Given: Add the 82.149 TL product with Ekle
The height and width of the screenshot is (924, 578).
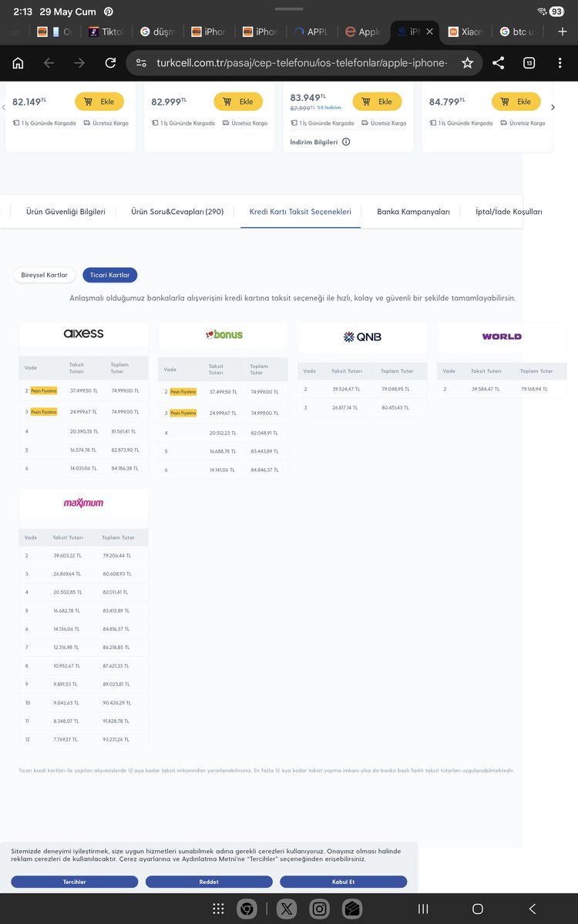Looking at the screenshot, I should [99, 102].
